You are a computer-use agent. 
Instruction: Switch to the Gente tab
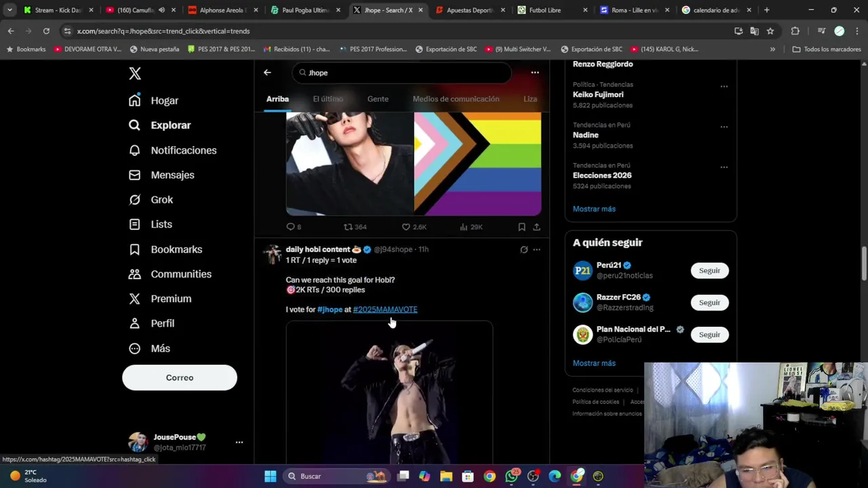coord(378,99)
